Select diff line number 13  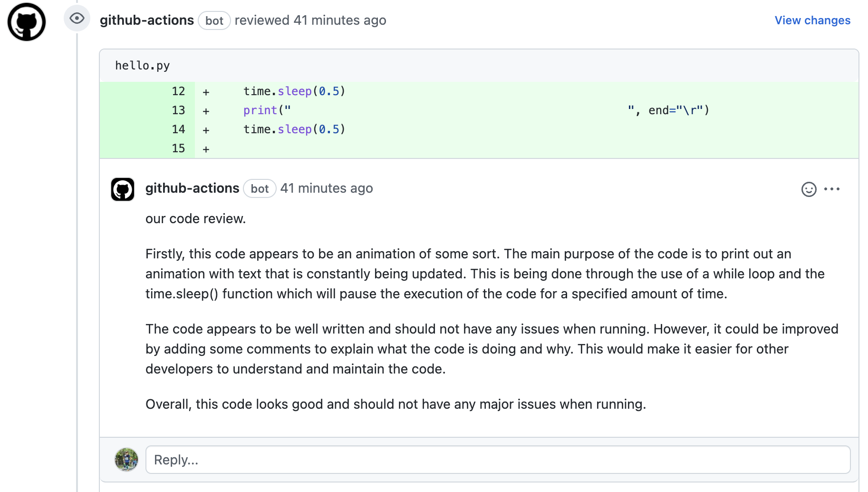click(x=178, y=110)
